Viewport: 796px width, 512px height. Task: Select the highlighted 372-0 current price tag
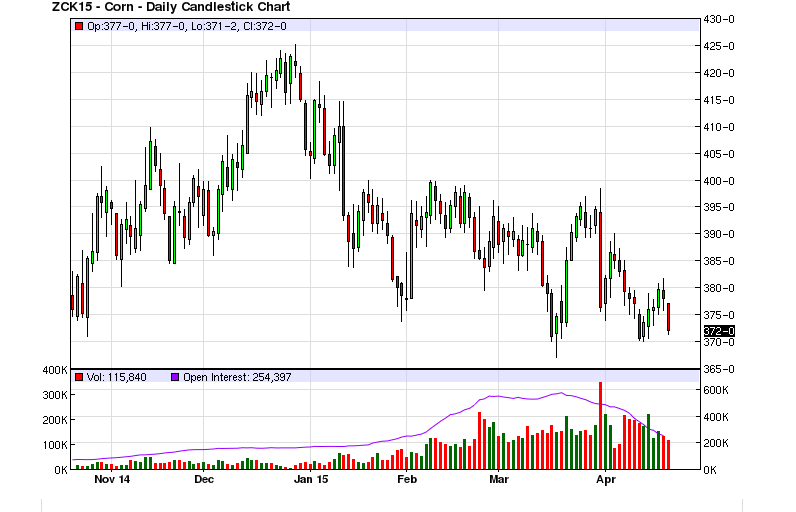pos(719,331)
